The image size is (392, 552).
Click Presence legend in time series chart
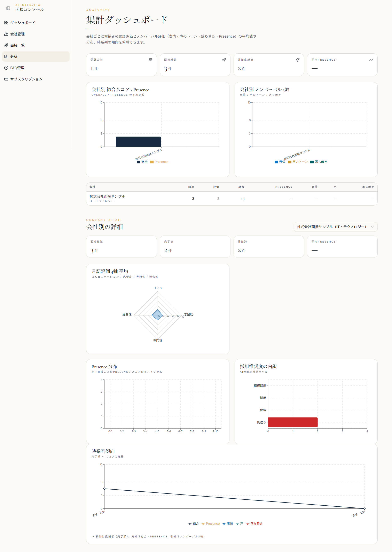[211, 524]
